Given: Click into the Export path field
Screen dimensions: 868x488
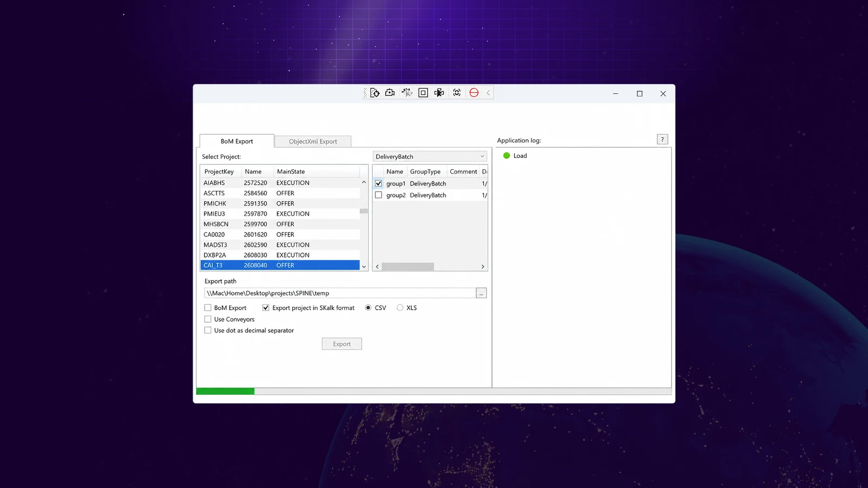Looking at the screenshot, I should click(340, 293).
